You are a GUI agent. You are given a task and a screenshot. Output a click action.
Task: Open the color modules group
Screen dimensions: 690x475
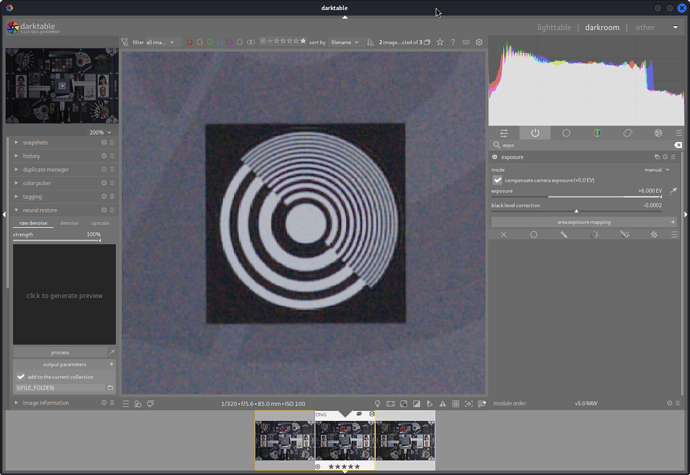(x=597, y=133)
